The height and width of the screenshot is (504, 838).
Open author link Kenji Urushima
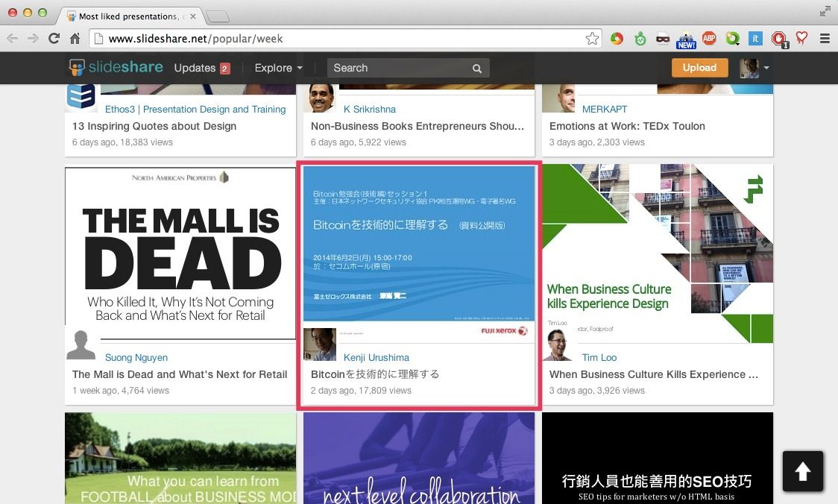(377, 358)
